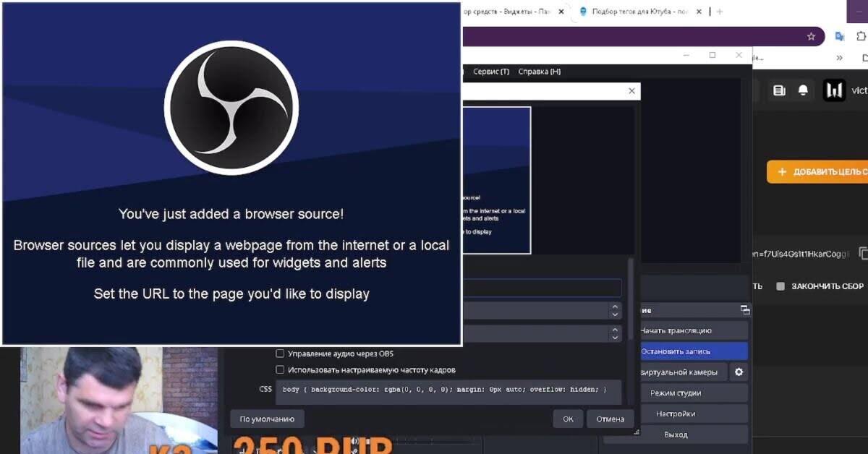Open the notifications bell icon
Viewport: 868px width, 454px height.
point(803,90)
